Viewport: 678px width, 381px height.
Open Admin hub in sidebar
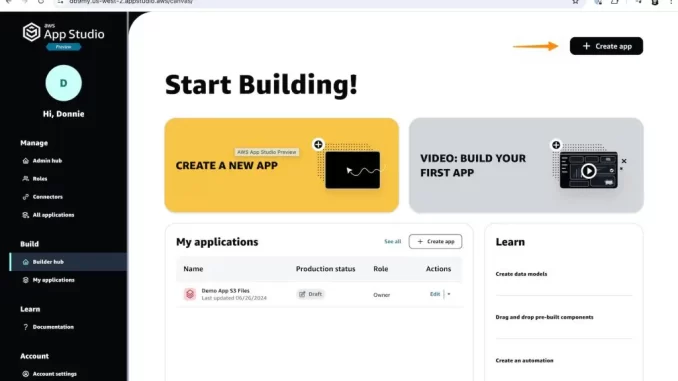(47, 160)
